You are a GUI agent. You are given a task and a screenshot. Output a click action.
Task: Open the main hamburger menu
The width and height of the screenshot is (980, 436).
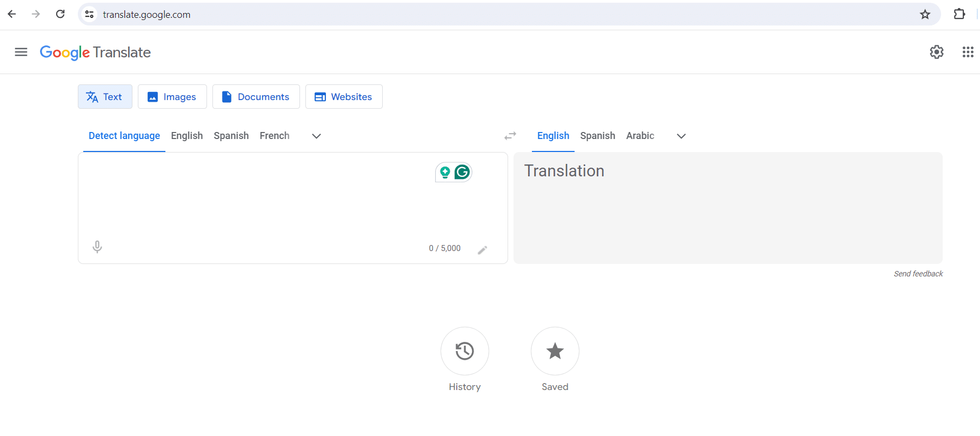[21, 52]
